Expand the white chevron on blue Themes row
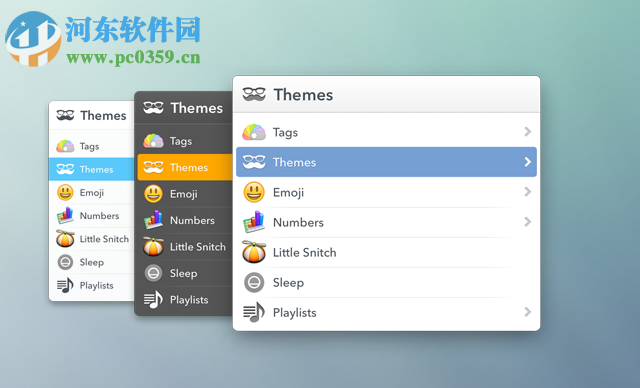 pos(527,162)
